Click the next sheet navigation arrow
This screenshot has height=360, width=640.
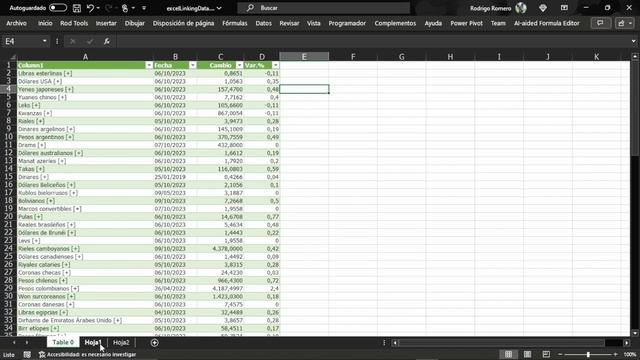tap(27, 342)
